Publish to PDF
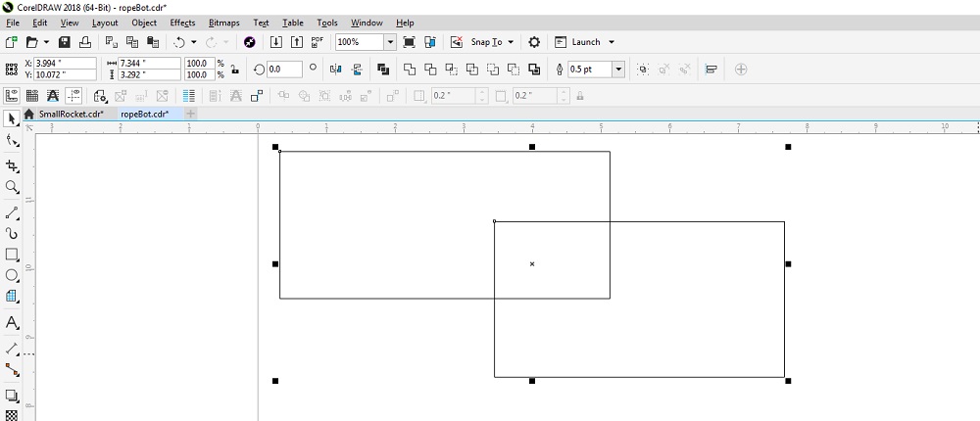 coord(318,42)
